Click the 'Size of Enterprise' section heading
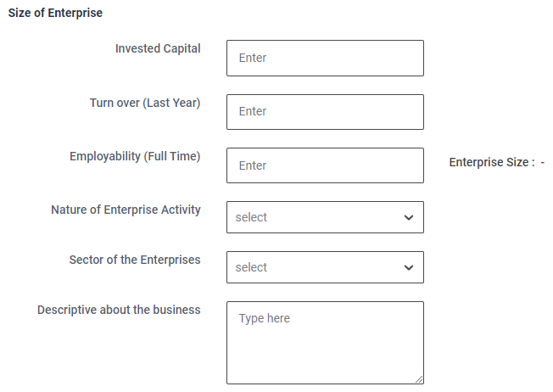The width and height of the screenshot is (553, 392). (x=55, y=14)
